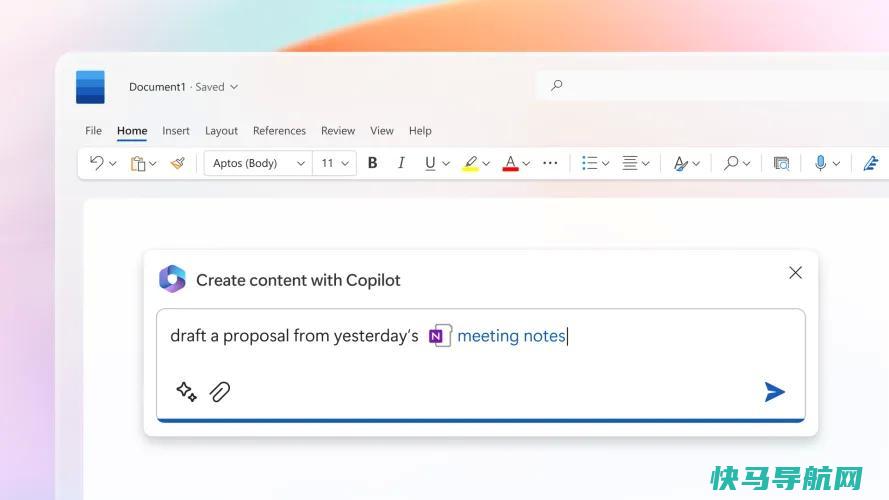Click inside the top search box
Screen dimensions: 889x500
(712, 86)
